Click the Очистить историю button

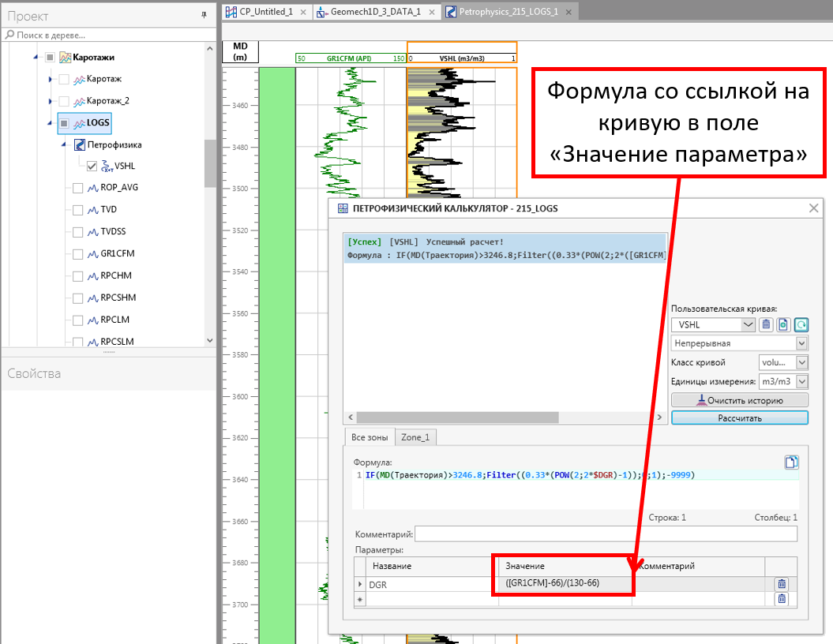point(740,400)
